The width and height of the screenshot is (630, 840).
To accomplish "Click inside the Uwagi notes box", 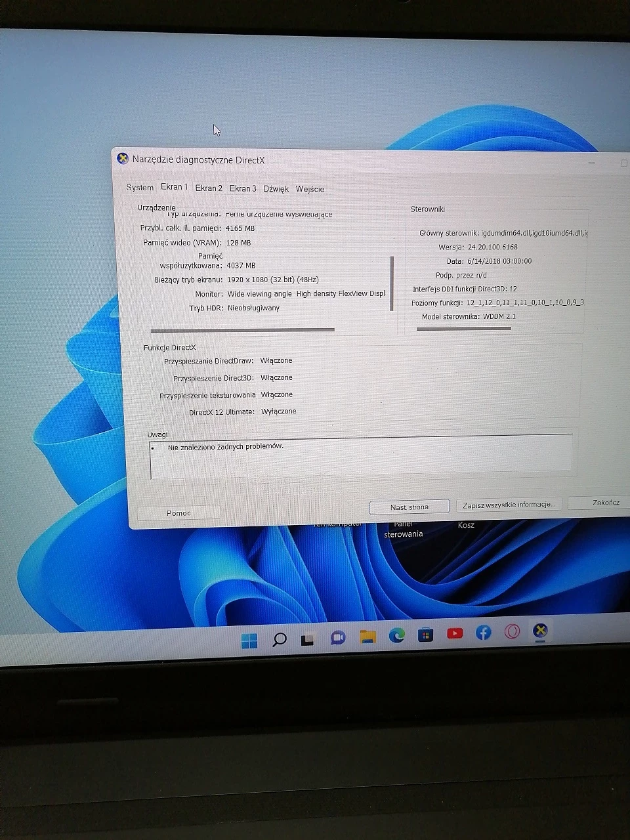I will click(360, 456).
